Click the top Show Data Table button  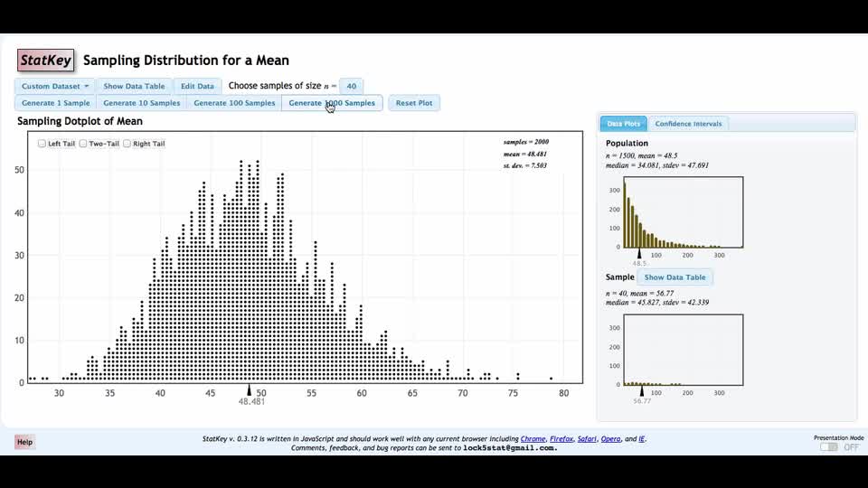134,87
